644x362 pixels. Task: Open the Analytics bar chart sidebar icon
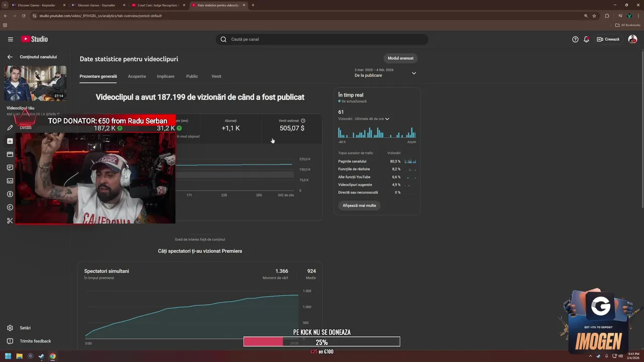click(10, 141)
